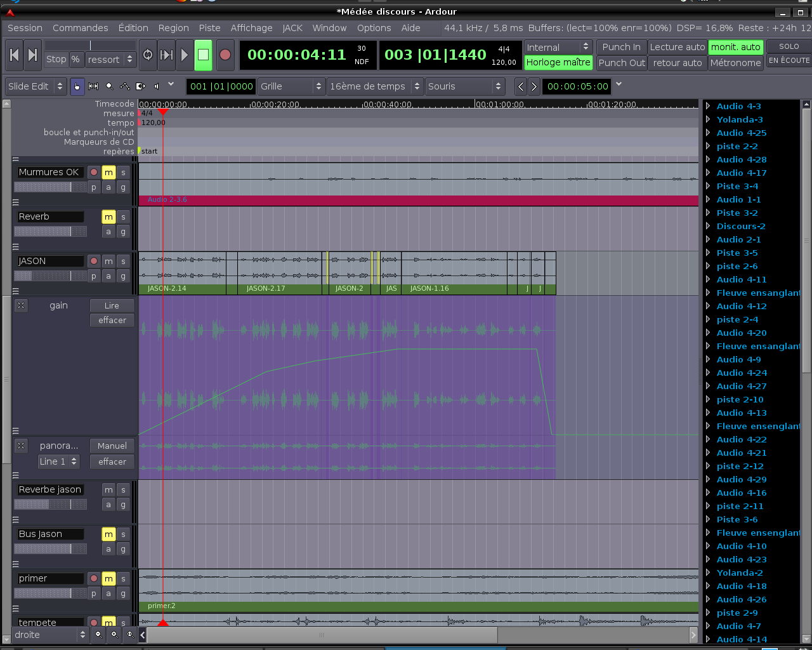Expand the Yolanda-3 region entry

click(x=708, y=119)
